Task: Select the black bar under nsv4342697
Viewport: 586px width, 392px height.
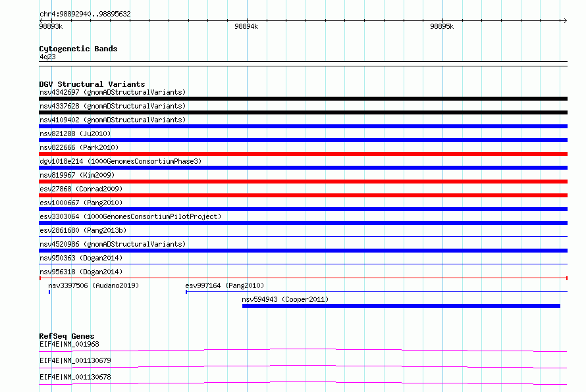Action: click(x=303, y=99)
